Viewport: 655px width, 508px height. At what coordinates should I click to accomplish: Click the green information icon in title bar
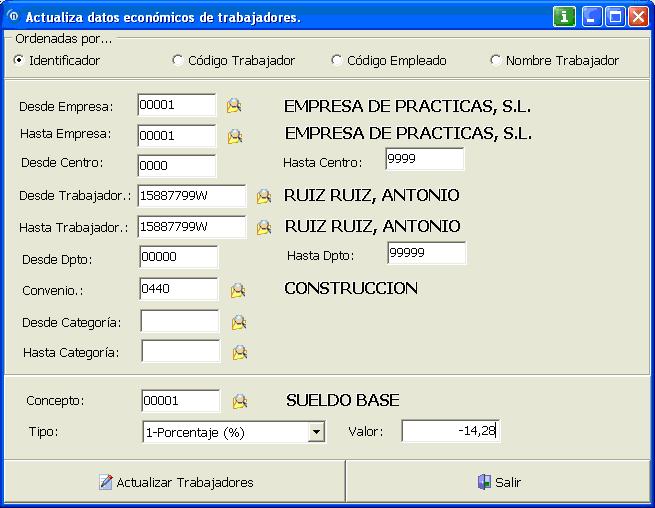pyautogui.click(x=564, y=17)
